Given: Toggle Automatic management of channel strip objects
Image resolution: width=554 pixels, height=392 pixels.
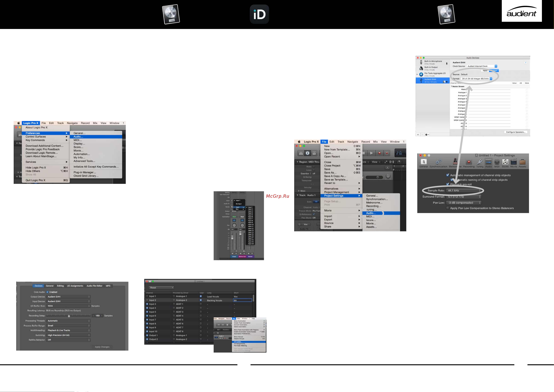Looking at the screenshot, I should pos(448,175).
